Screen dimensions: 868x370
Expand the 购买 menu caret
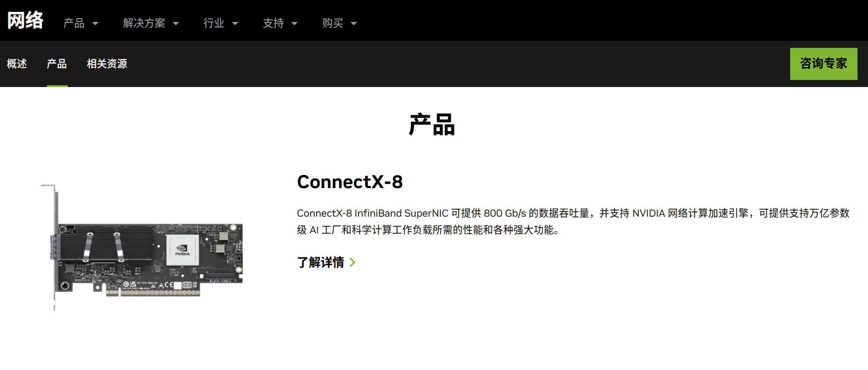354,24
